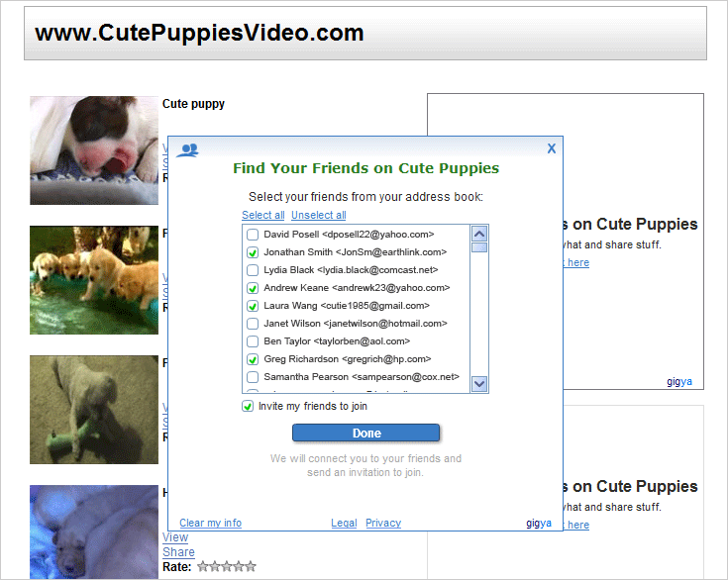Rate the video with fifth star
This screenshot has height=580, width=728.
tap(251, 566)
